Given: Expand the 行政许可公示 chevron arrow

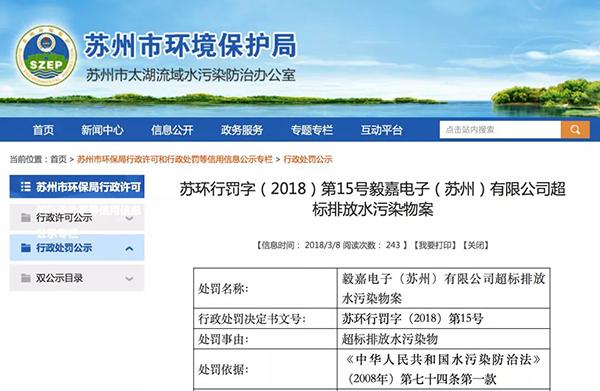Looking at the screenshot, I should tap(129, 218).
